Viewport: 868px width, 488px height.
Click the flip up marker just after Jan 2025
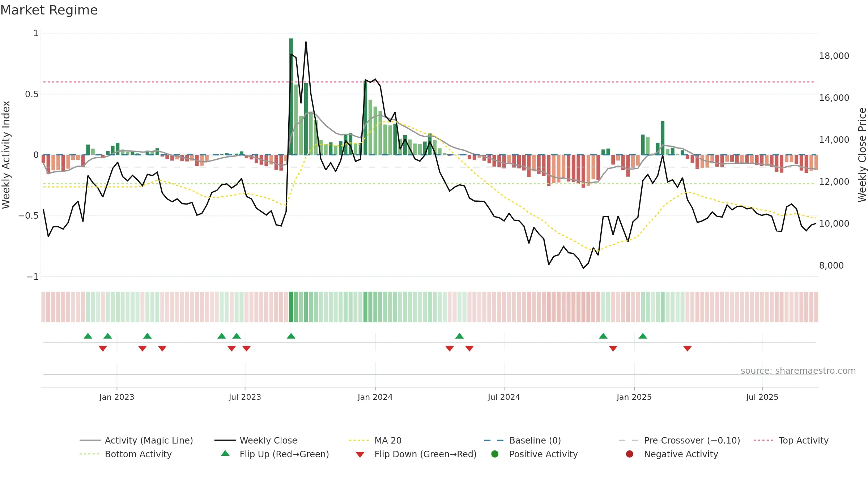coord(643,336)
